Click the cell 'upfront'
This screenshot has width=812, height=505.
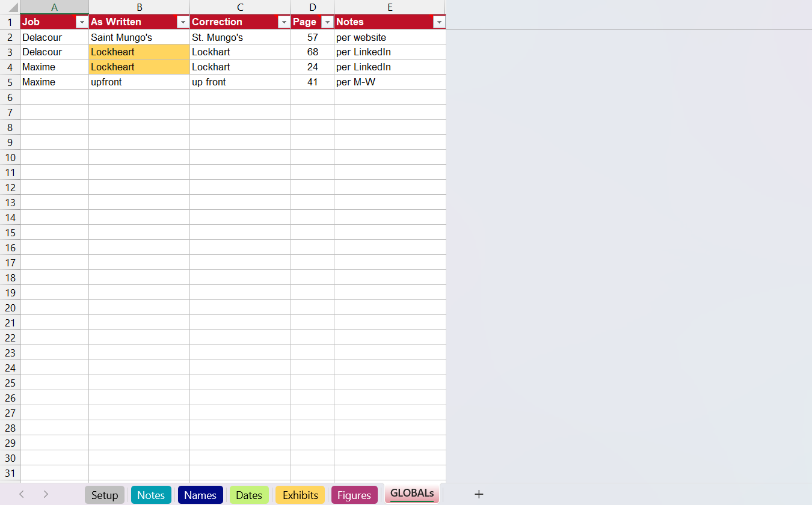pyautogui.click(x=139, y=82)
